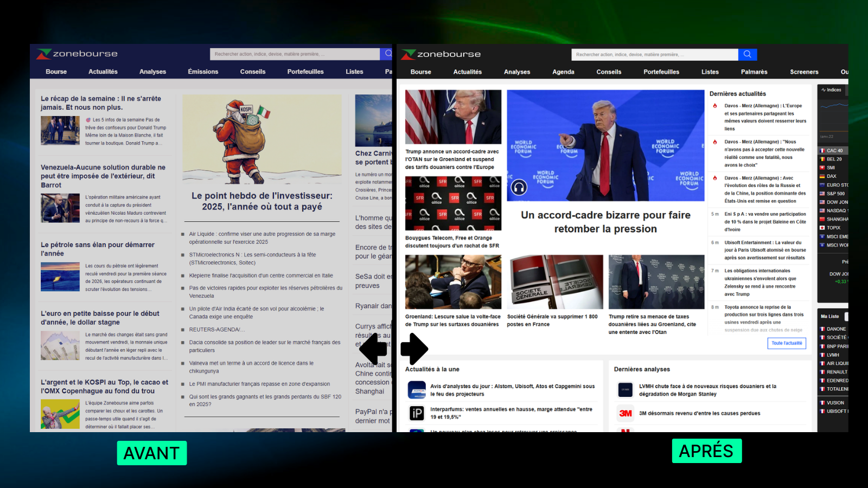Screen dimensions: 868x488
Task: Open Analyses menu in the Avant panel
Action: click(153, 72)
